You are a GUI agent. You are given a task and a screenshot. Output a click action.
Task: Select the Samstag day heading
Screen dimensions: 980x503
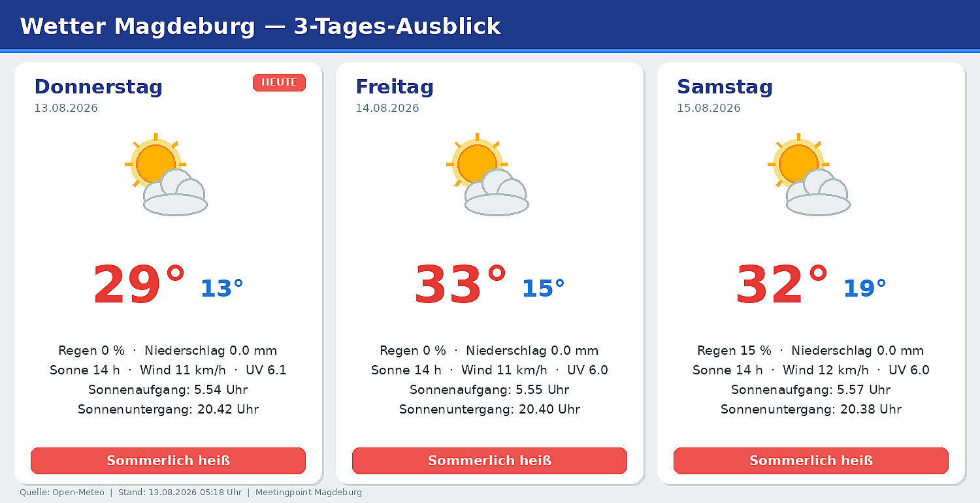pyautogui.click(x=725, y=87)
